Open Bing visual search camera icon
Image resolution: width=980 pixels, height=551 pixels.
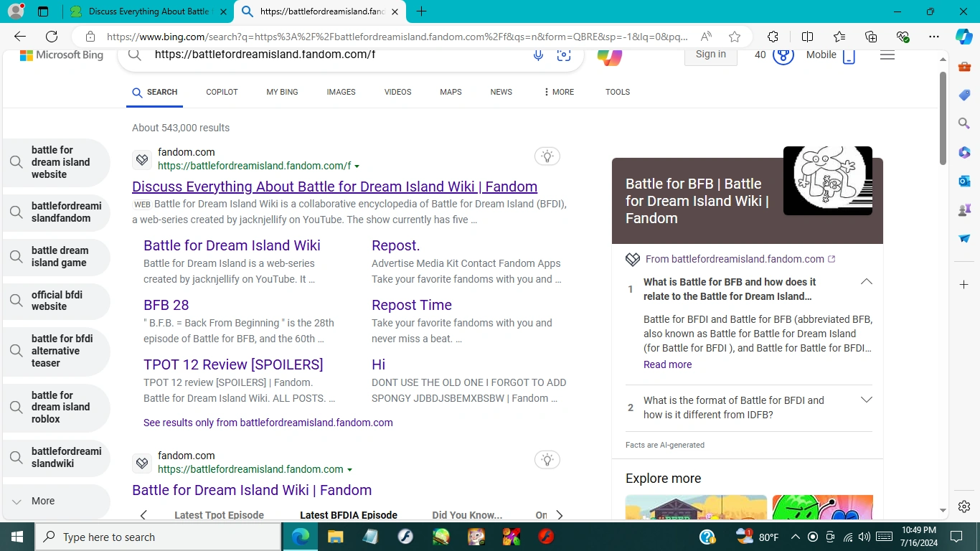[564, 55]
